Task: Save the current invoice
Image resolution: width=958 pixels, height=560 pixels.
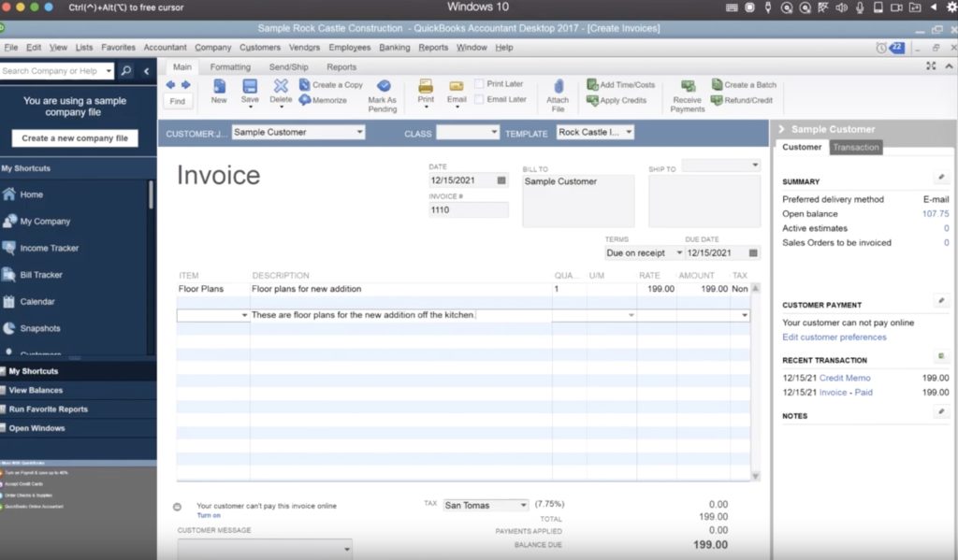Action: pyautogui.click(x=250, y=92)
